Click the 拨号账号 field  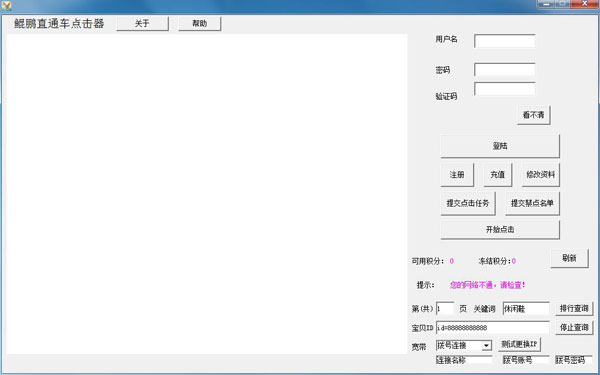pyautogui.click(x=526, y=360)
